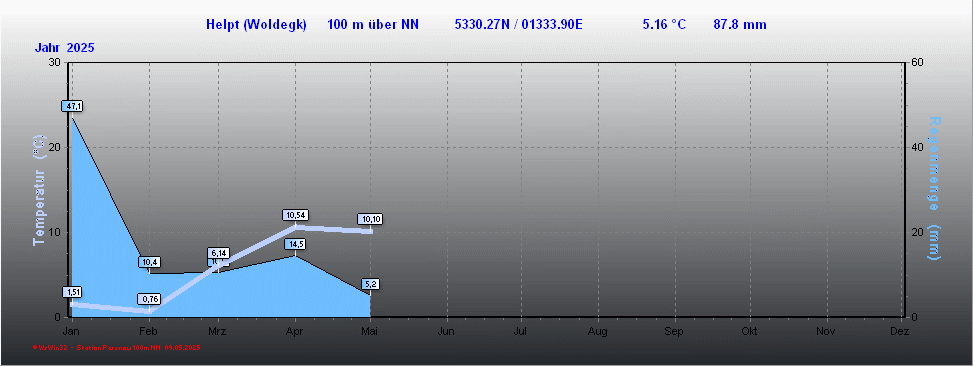Viewport: 973px width, 366px height.
Task: Select the 10,10 temperature label for May
Action: pyautogui.click(x=371, y=219)
